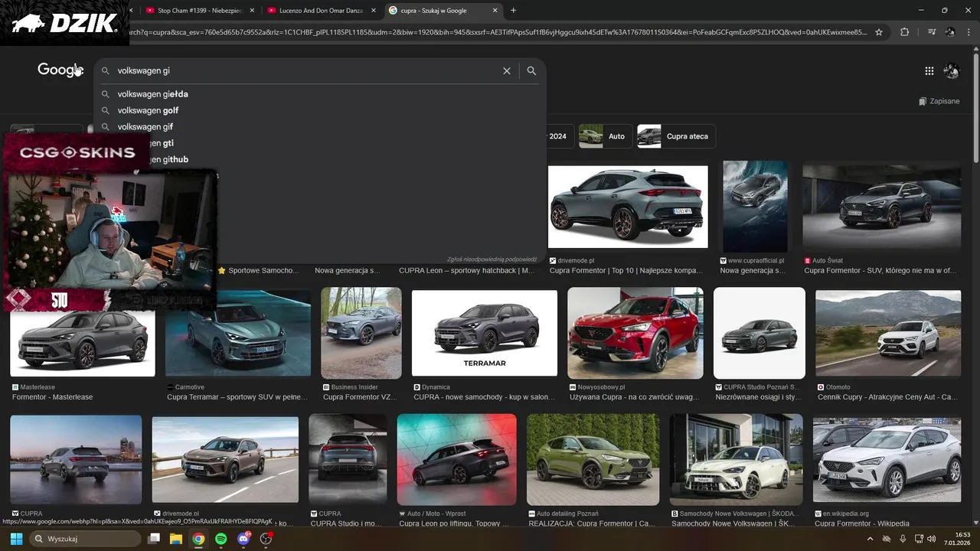Open cupraofficial.pl Nowa generacja image
Viewport: 980px width, 551px height.
(x=755, y=207)
